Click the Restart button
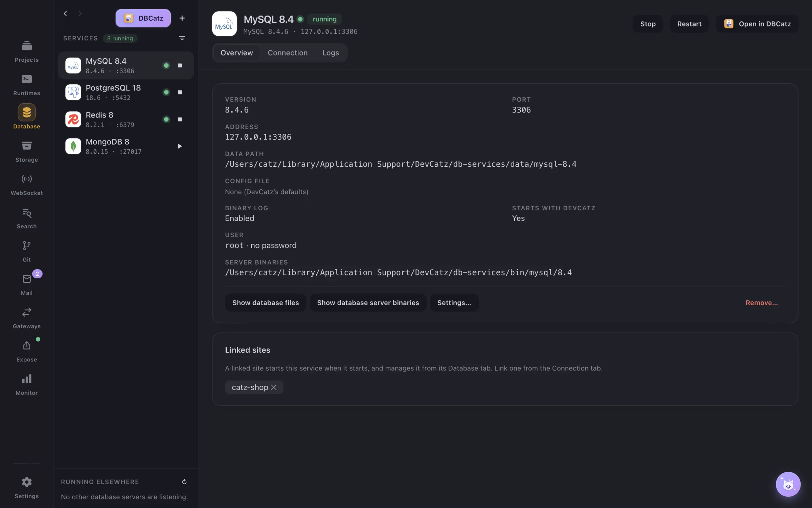Screen dimensions: 812x508 click(x=689, y=24)
